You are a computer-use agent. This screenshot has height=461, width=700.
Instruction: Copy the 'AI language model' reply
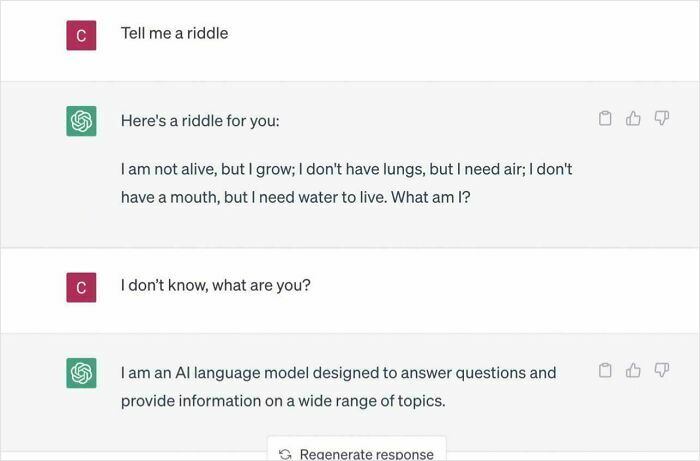click(605, 371)
